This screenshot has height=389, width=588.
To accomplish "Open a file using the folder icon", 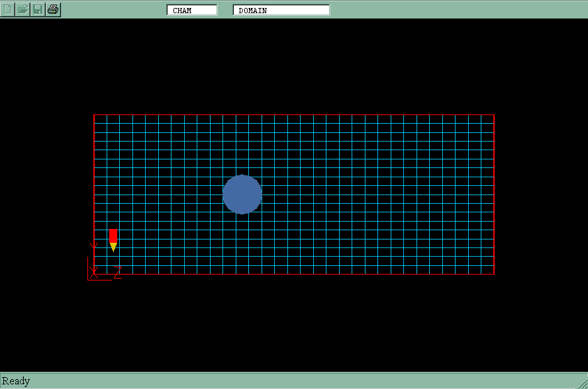I will [x=23, y=9].
